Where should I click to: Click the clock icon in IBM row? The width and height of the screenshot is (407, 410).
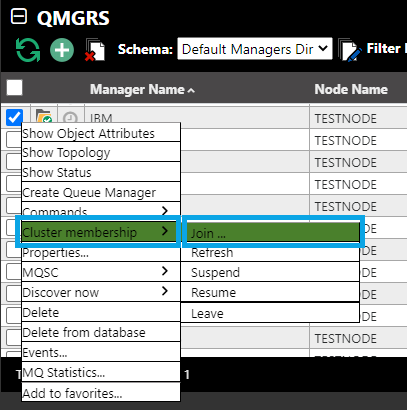(70, 117)
